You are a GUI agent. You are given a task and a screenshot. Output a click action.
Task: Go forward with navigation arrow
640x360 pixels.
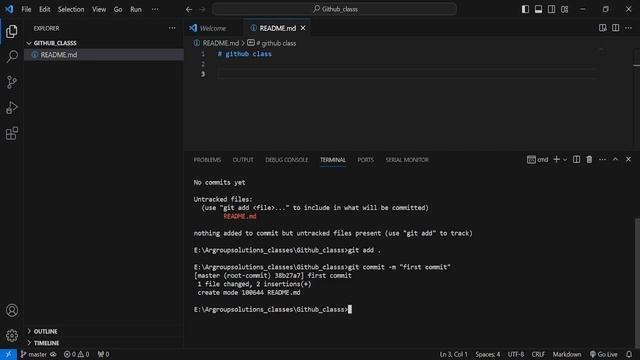202,9
